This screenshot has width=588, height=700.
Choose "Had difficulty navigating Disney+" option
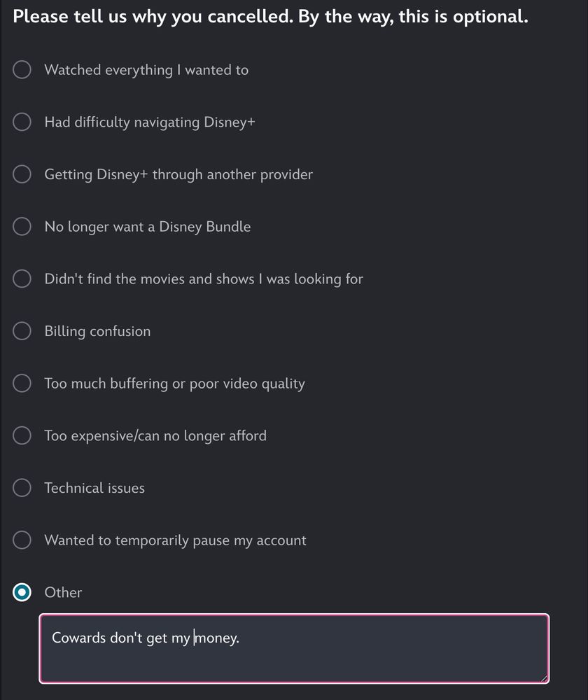coord(22,122)
